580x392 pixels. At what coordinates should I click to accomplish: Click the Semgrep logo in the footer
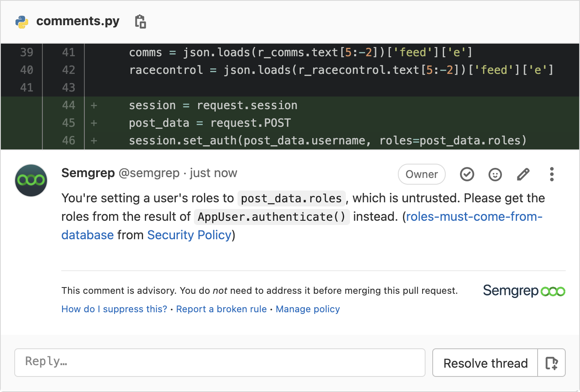coord(524,290)
